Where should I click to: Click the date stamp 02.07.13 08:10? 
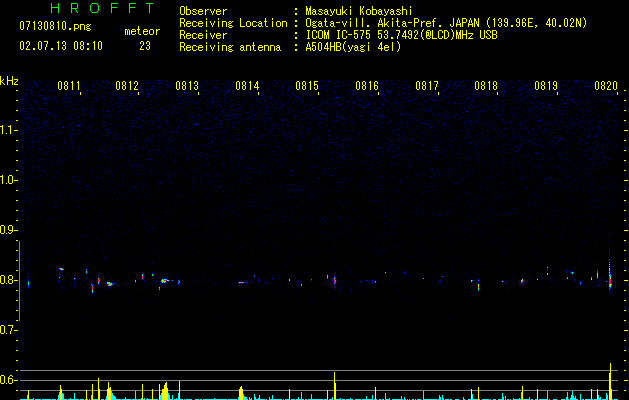point(61,46)
